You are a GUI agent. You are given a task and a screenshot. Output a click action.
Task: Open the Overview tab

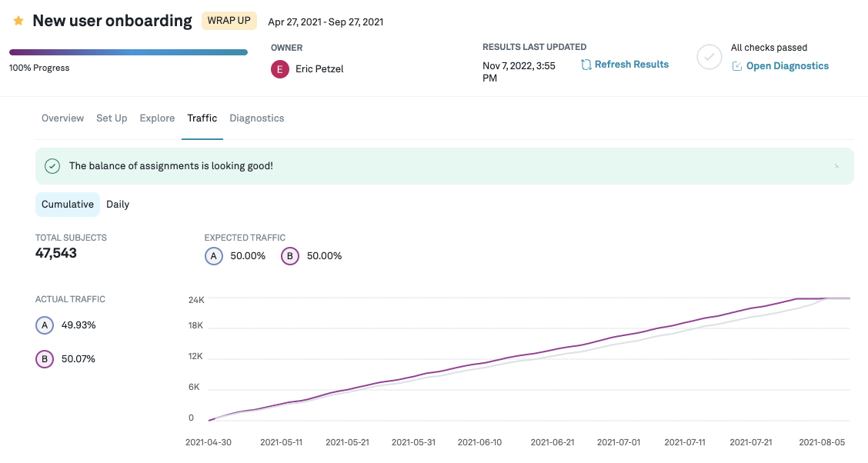point(62,118)
